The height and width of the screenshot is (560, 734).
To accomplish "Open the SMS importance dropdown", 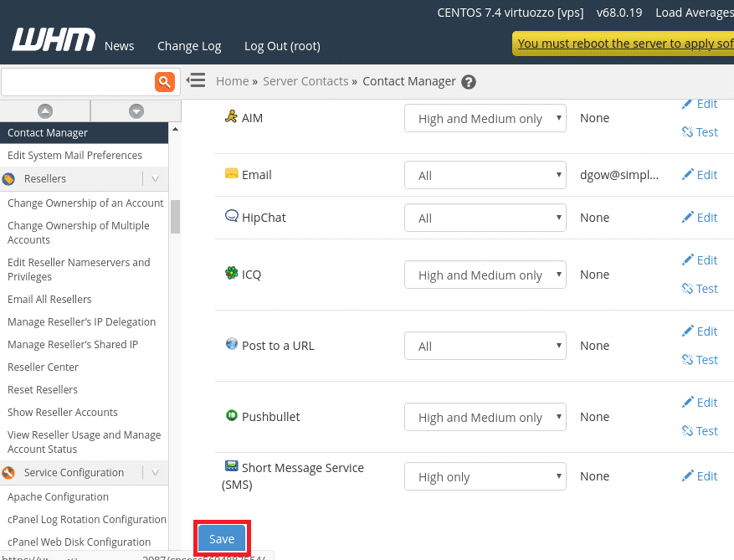I will [x=485, y=477].
